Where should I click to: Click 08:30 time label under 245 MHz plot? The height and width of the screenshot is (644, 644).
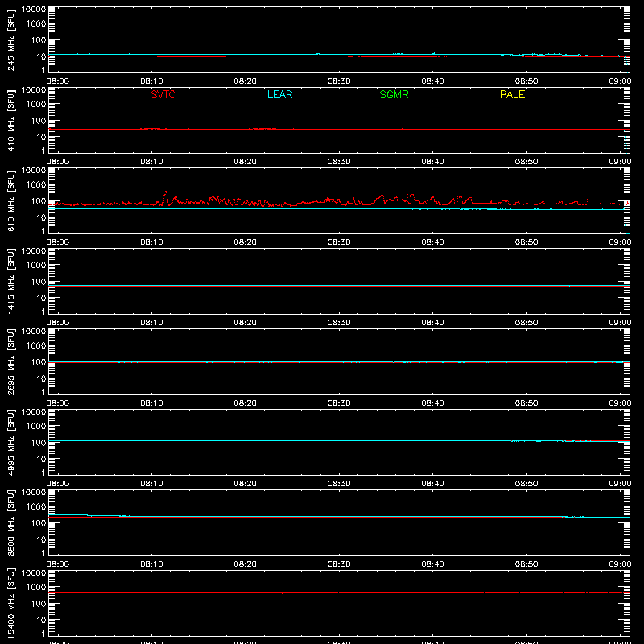(x=339, y=81)
